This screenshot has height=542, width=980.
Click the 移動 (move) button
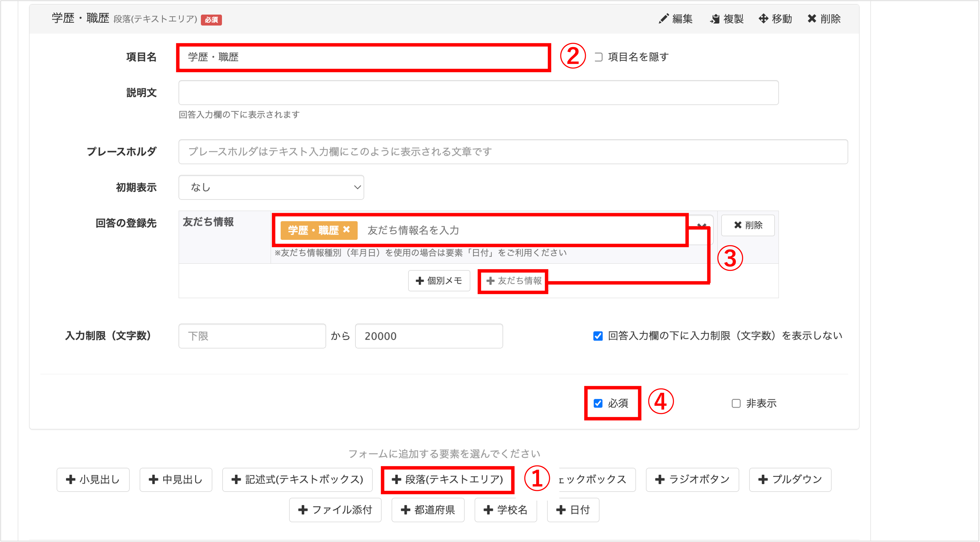(x=775, y=19)
